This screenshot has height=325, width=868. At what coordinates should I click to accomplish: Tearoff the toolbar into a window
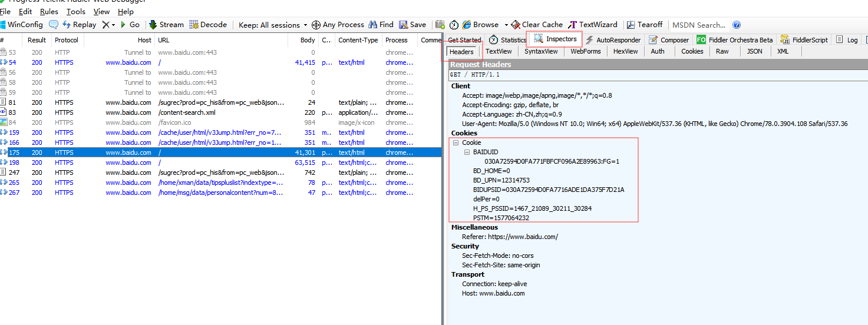click(645, 25)
